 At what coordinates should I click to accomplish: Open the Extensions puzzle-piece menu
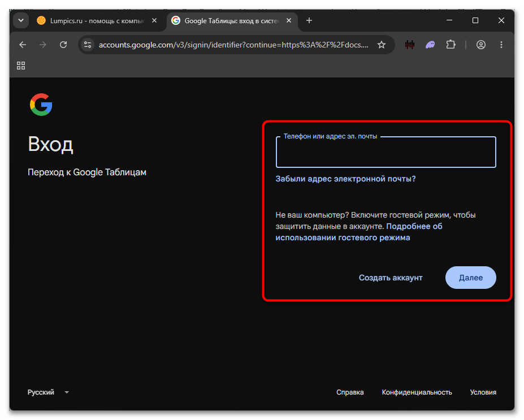(451, 45)
